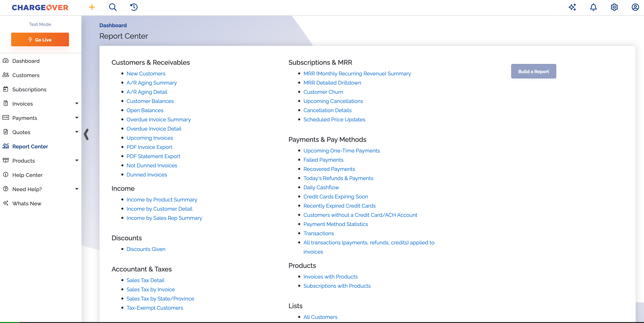Open the Overdue Invoice Summary report
This screenshot has height=323, width=644.
tap(159, 119)
